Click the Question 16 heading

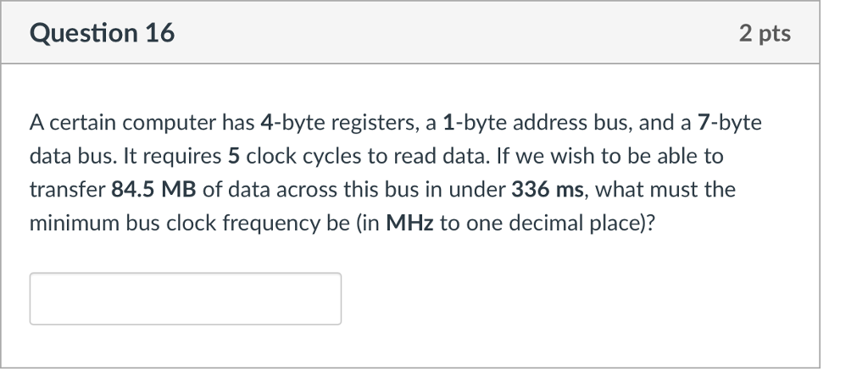pos(103,33)
